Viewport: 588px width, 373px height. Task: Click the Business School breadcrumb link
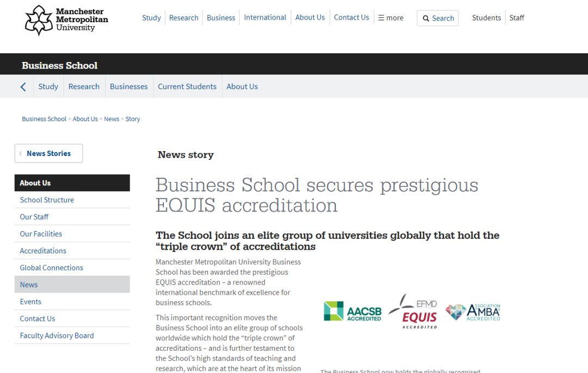(x=44, y=119)
